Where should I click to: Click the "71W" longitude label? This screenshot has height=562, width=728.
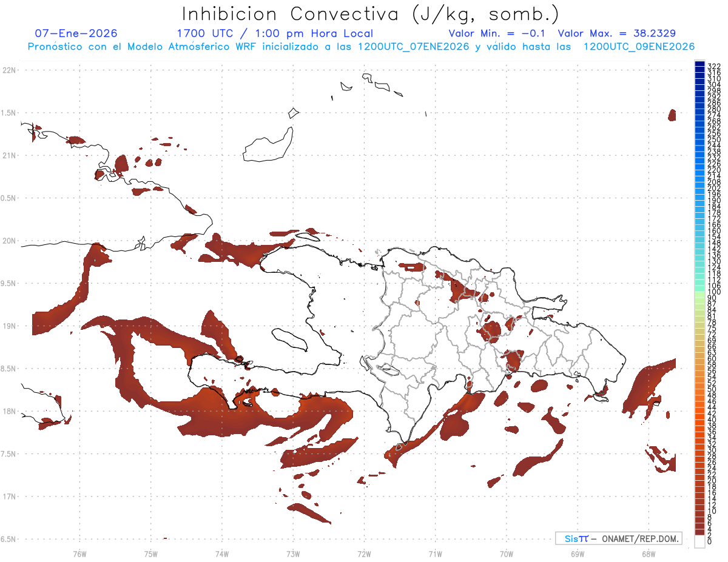click(x=435, y=554)
